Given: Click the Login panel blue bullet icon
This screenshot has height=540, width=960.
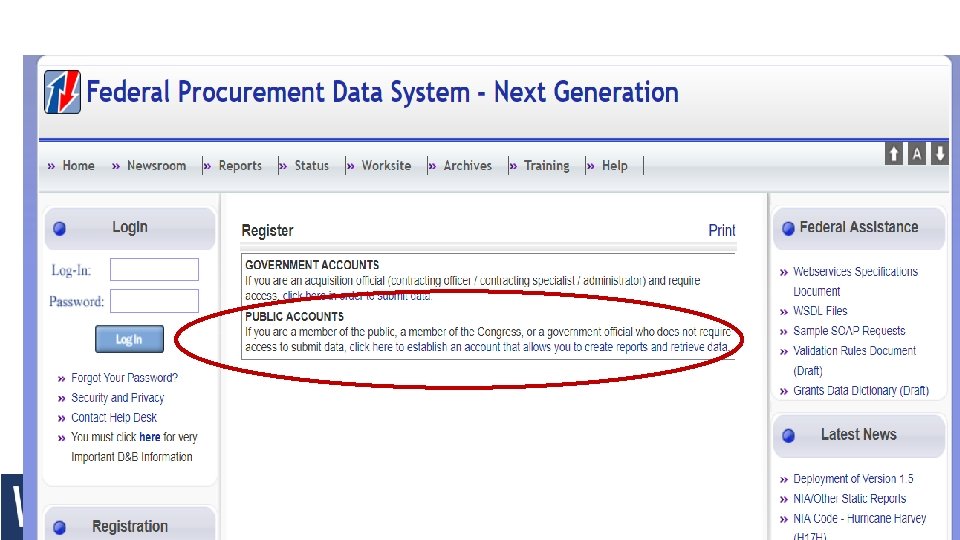Looking at the screenshot, I should tap(59, 228).
